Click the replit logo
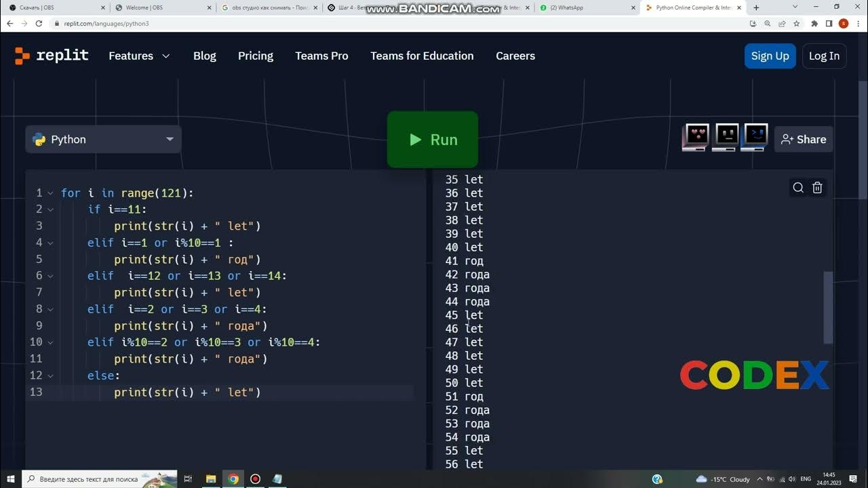868x488 pixels. [52, 56]
